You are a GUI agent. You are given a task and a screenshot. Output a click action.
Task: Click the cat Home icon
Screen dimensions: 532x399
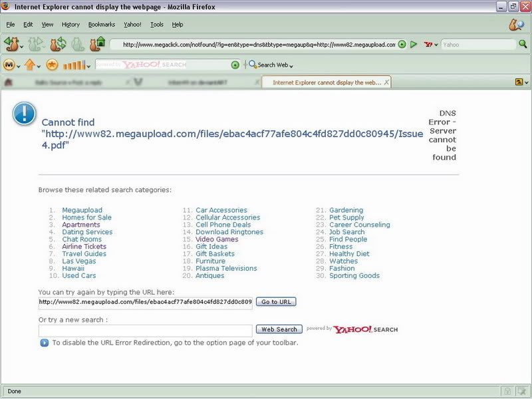[98, 44]
